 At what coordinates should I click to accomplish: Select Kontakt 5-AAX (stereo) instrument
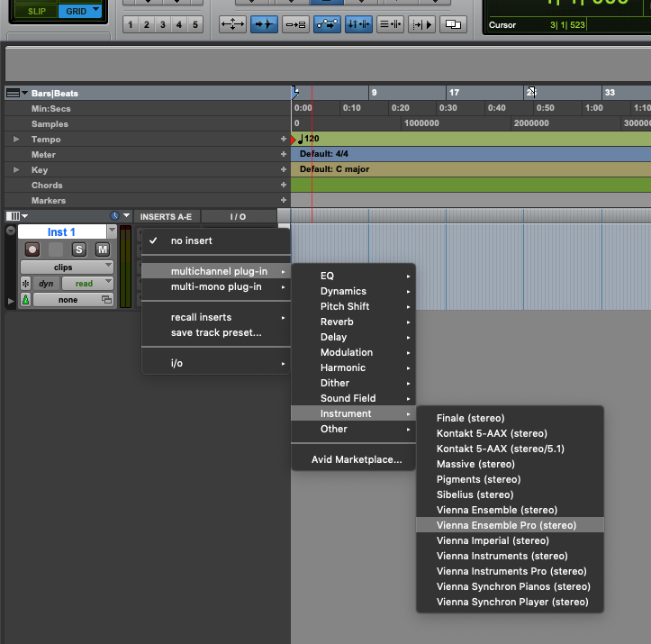pos(510,433)
